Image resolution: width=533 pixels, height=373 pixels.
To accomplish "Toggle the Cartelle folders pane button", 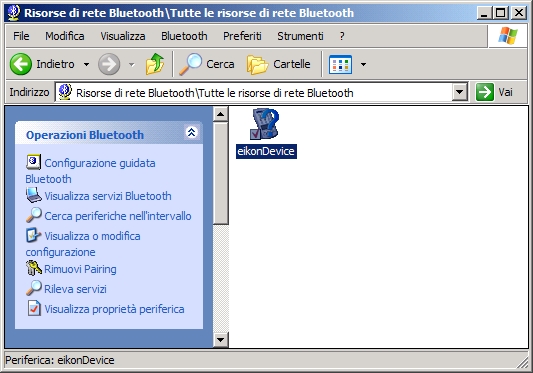I will coord(278,64).
